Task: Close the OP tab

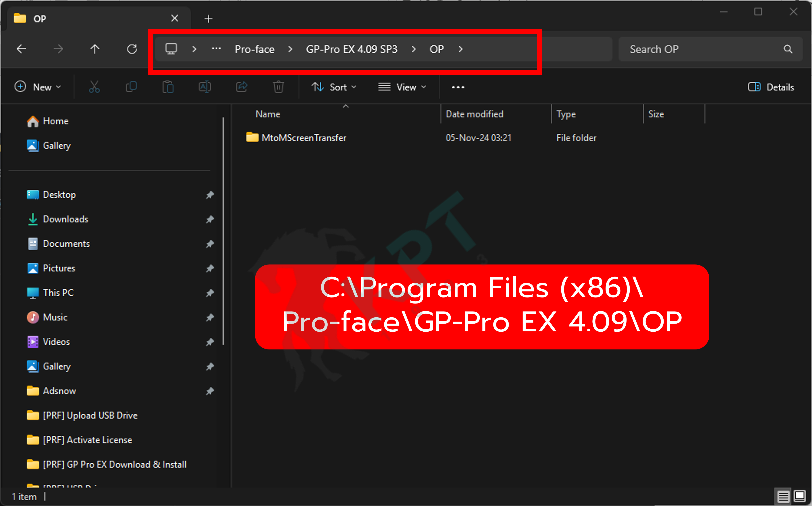Action: click(175, 19)
